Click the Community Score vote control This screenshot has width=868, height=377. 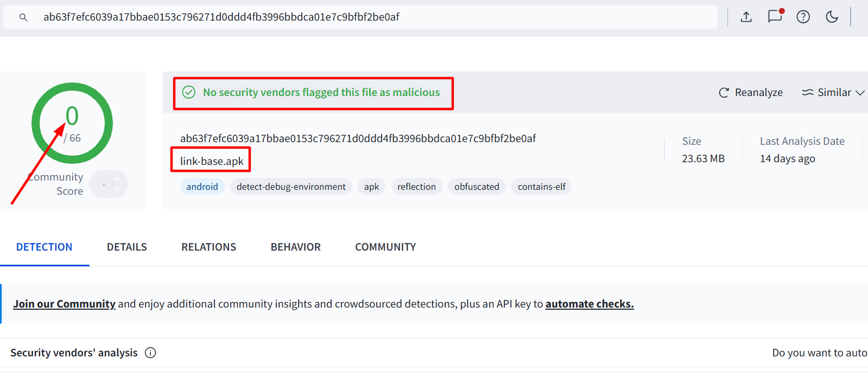109,184
